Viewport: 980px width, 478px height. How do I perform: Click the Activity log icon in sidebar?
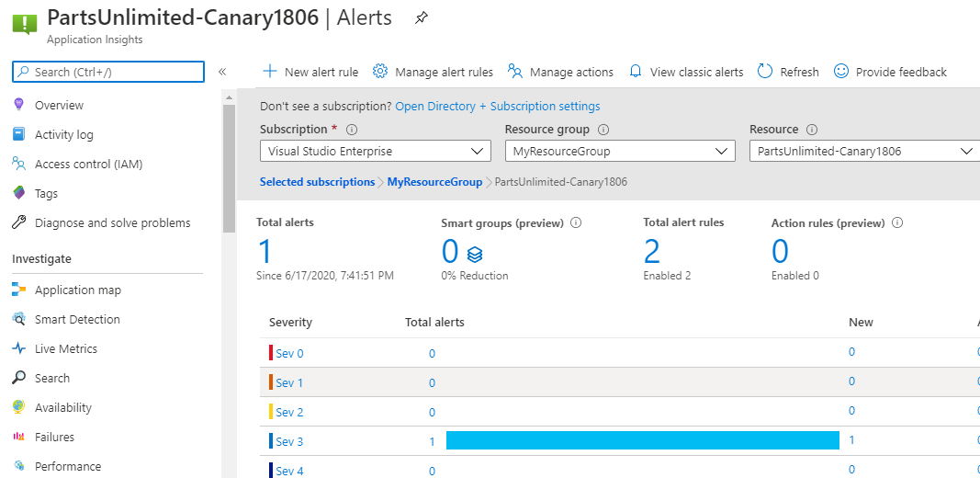18,134
